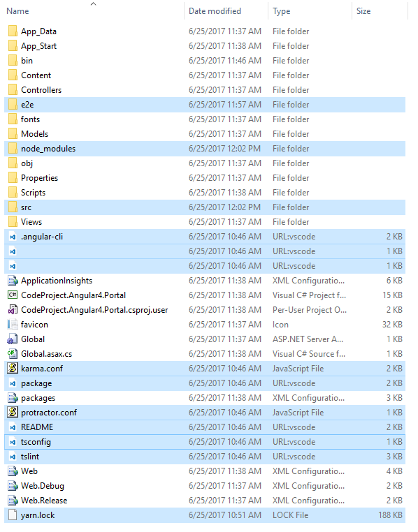
Task: Click the karma.conf JavaScript file icon
Action: click(13, 369)
